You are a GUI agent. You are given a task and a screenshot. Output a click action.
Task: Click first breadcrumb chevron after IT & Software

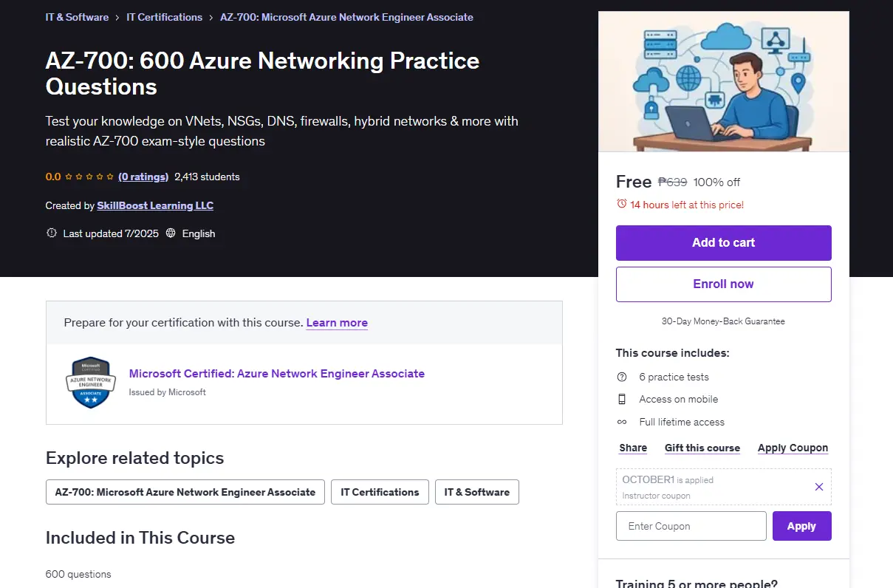coord(117,17)
